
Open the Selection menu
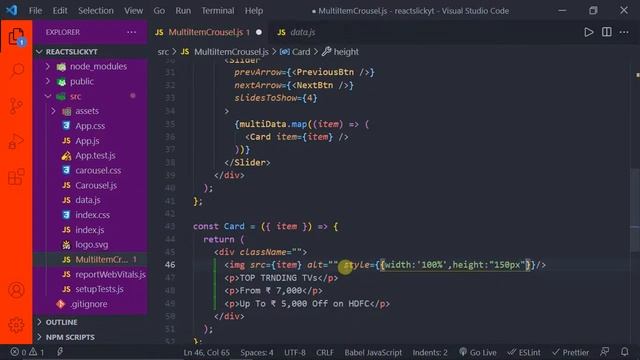point(96,11)
